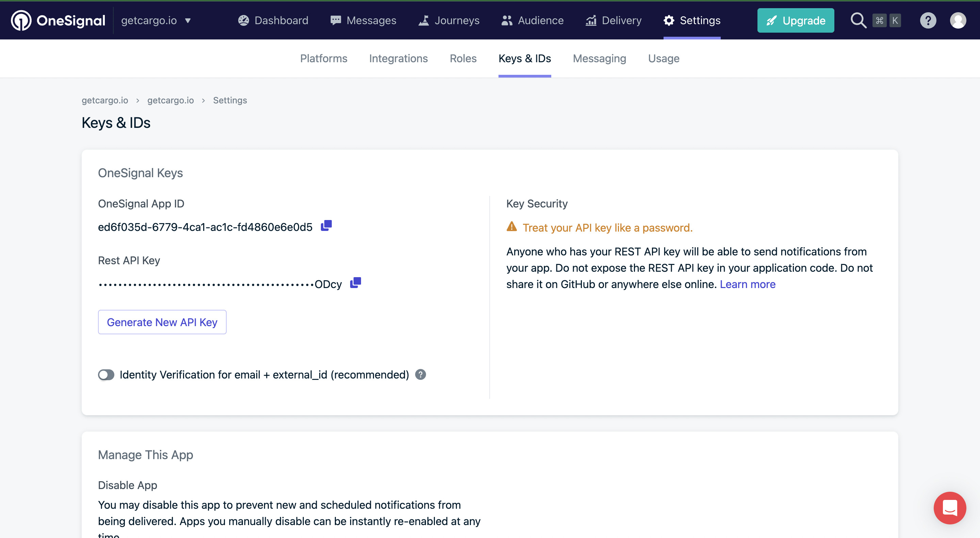980x538 pixels.
Task: Click the Settings breadcrumb
Action: 230,100
